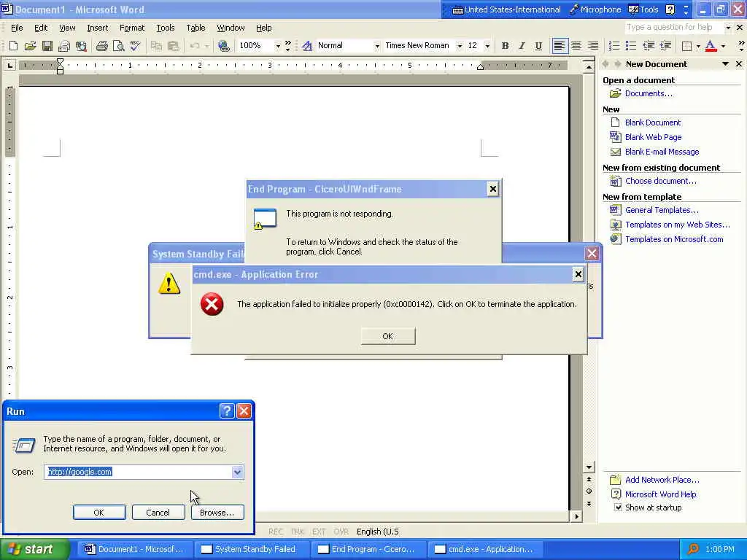The height and width of the screenshot is (560, 747).
Task: Click the Choose document... link
Action: point(661,181)
